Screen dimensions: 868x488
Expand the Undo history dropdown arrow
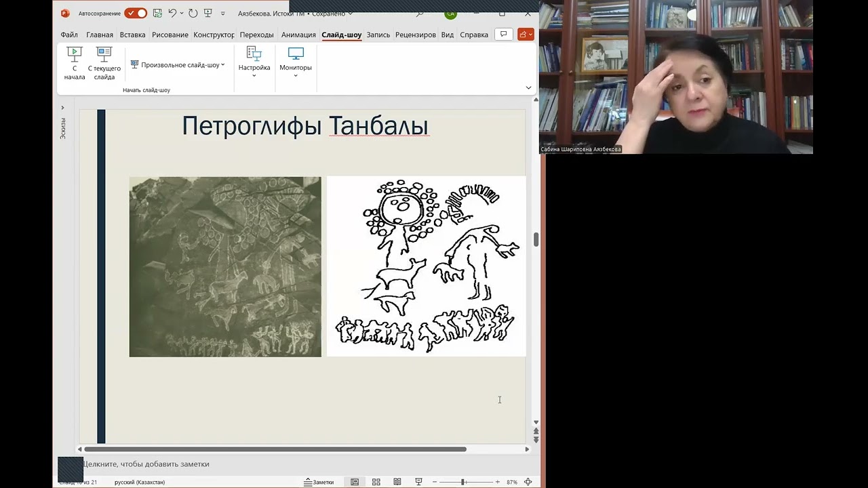tap(182, 13)
